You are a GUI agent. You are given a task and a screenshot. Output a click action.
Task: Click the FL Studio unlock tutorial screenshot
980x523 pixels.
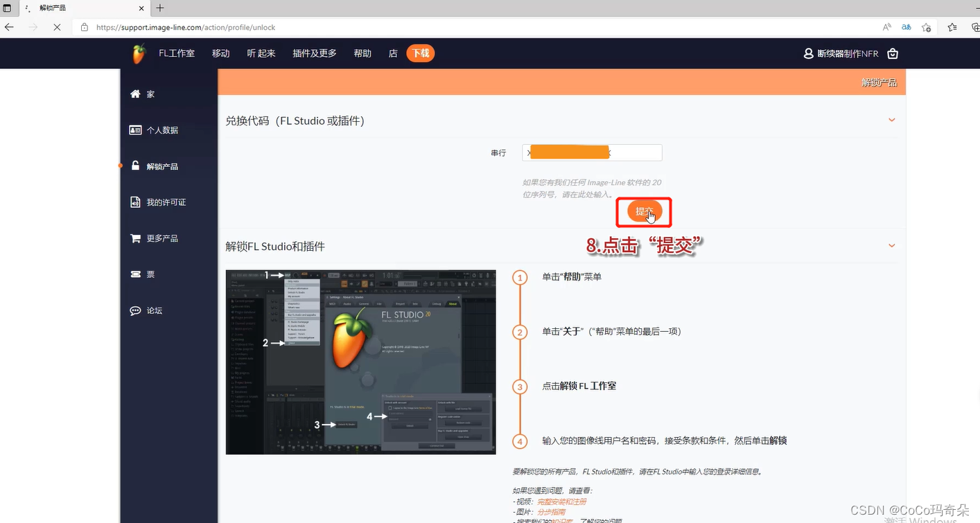[x=360, y=362]
